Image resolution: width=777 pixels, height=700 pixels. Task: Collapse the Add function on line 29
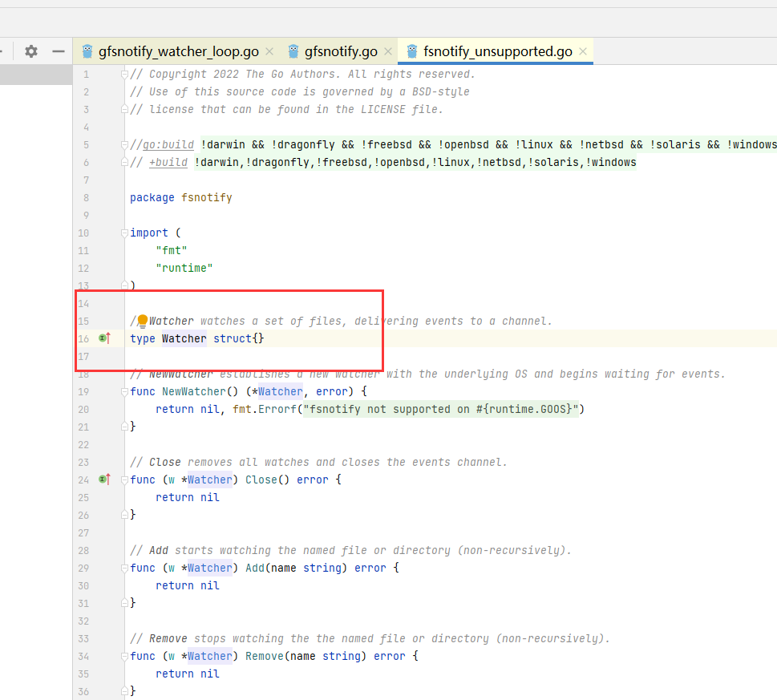(x=124, y=568)
